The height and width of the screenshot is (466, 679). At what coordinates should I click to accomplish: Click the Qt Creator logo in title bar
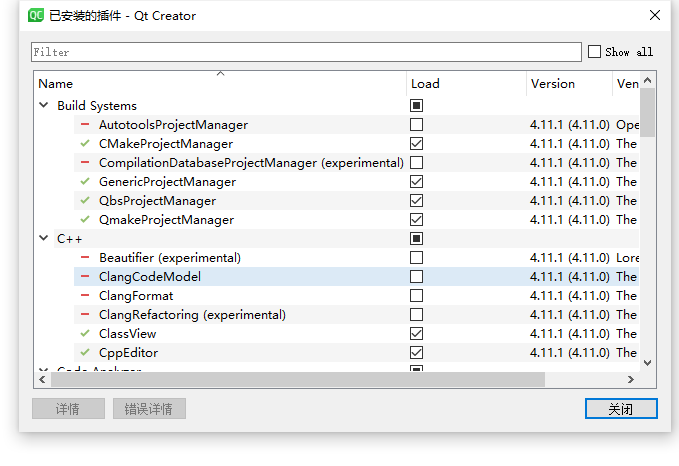(x=36, y=16)
